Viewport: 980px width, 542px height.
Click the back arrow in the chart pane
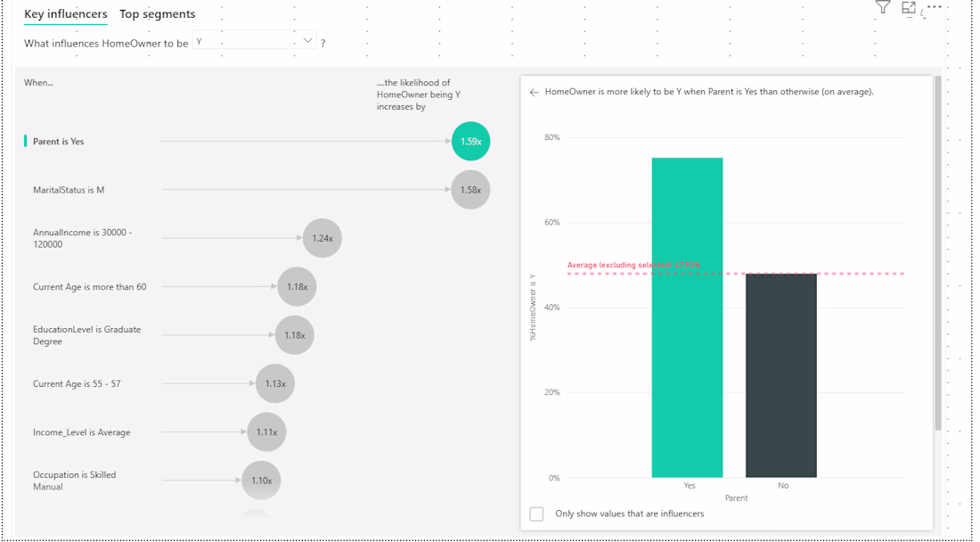tap(534, 92)
